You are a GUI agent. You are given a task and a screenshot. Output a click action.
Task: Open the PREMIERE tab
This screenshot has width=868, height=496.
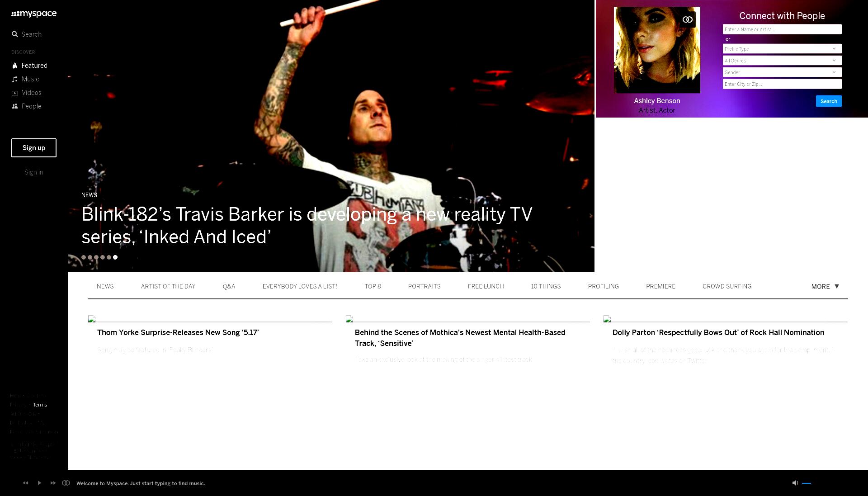(660, 287)
